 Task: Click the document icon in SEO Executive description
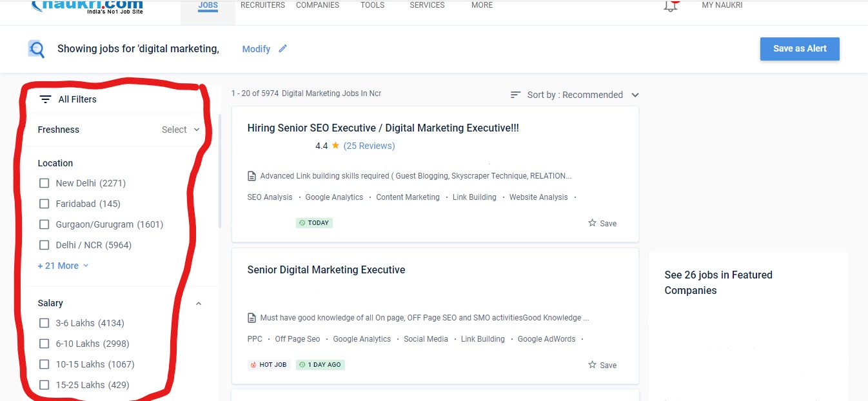252,176
